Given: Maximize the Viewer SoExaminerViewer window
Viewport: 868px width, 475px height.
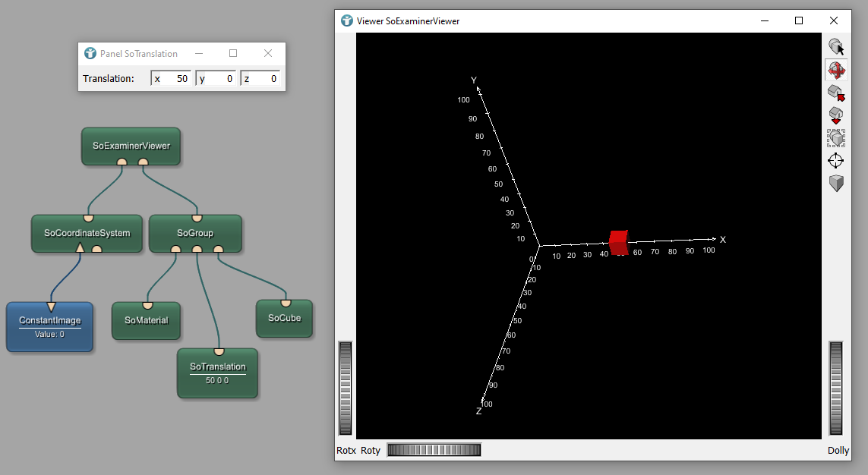Looking at the screenshot, I should (x=799, y=20).
